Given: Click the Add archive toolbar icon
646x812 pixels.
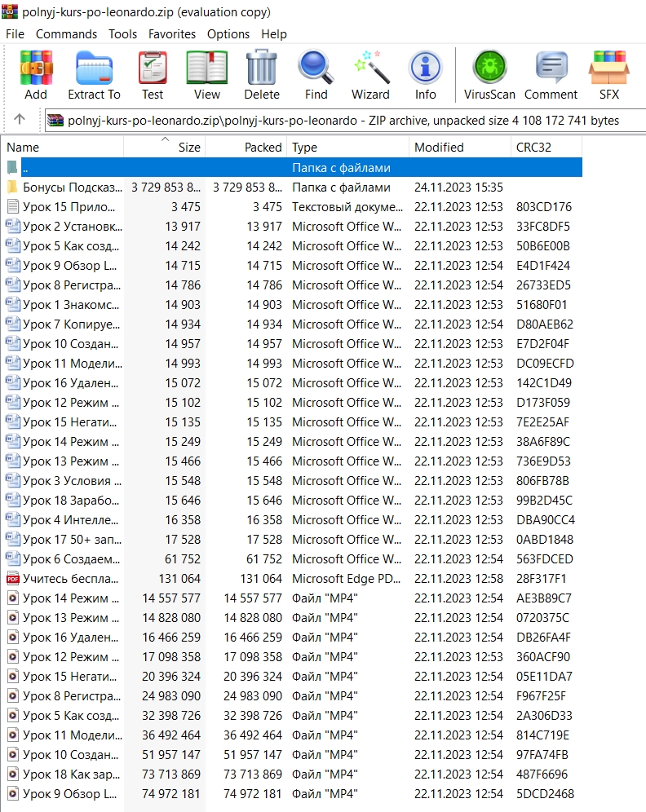Looking at the screenshot, I should (36, 68).
